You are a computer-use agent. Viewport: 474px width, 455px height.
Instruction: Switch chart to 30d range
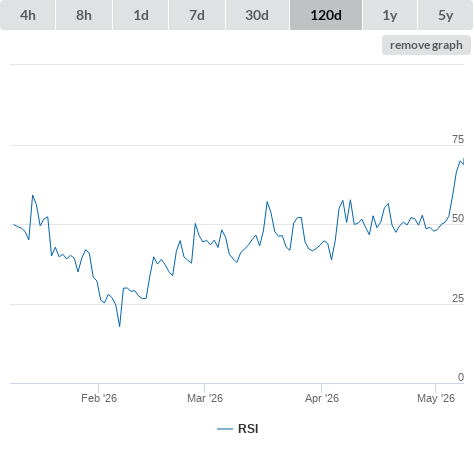257,15
